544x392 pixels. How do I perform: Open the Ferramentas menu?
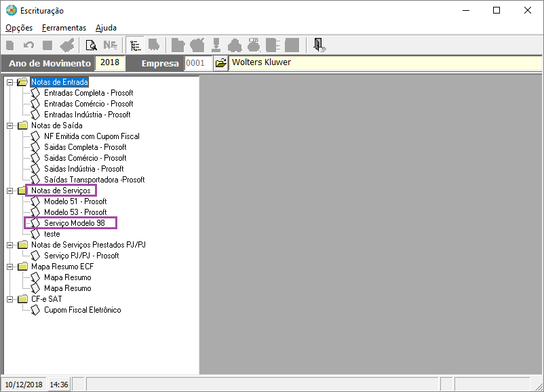[x=64, y=28]
